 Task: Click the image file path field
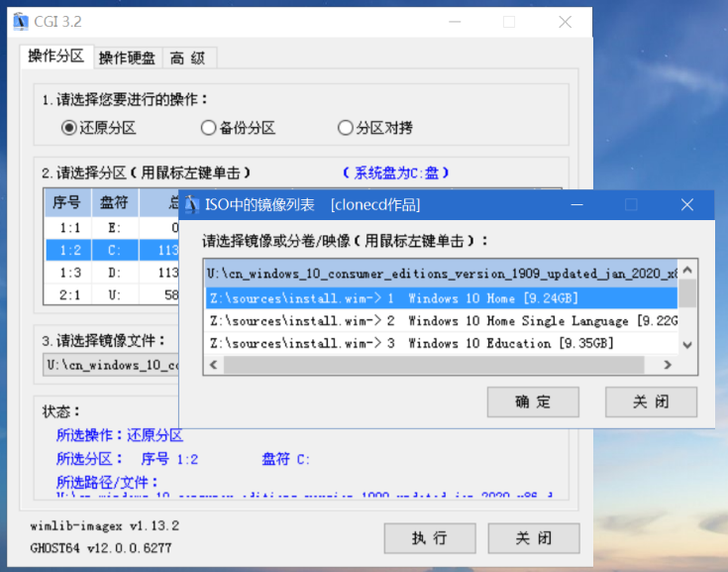[111, 365]
